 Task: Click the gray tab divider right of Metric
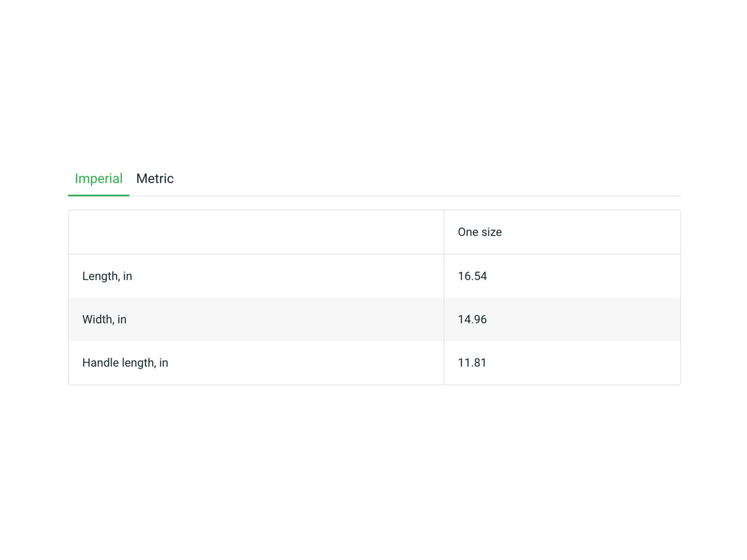[414, 196]
